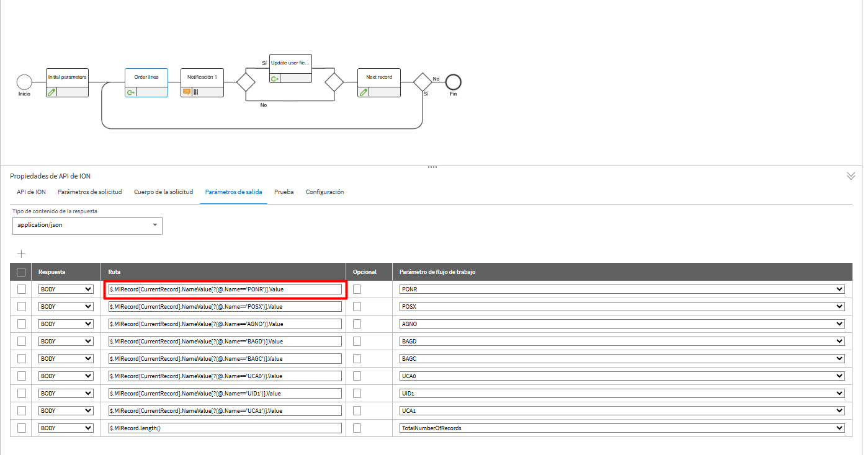Image resolution: width=868 pixels, height=455 pixels.
Task: Collapse the ION API properties panel
Action: pyautogui.click(x=851, y=176)
